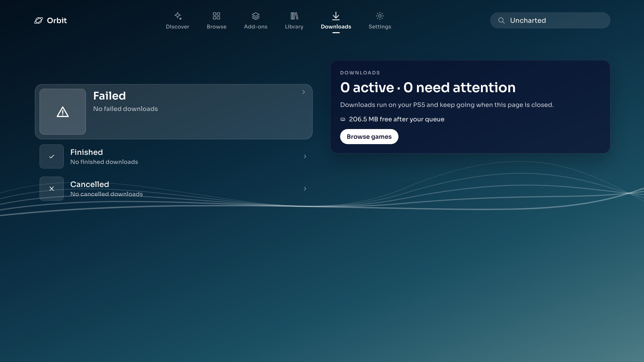Select the Downloads tab label
This screenshot has width=644, height=362.
pyautogui.click(x=336, y=26)
